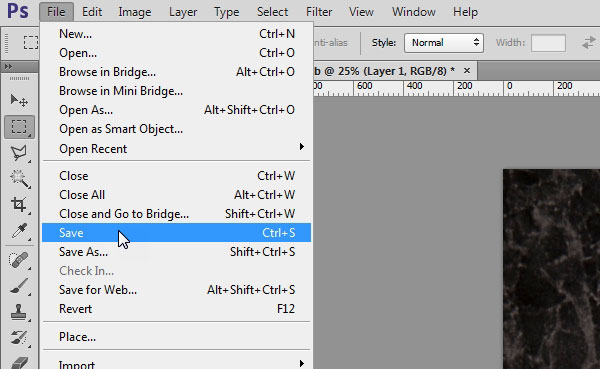Expand the Import submenu
The height and width of the screenshot is (369, 600).
pyautogui.click(x=176, y=364)
